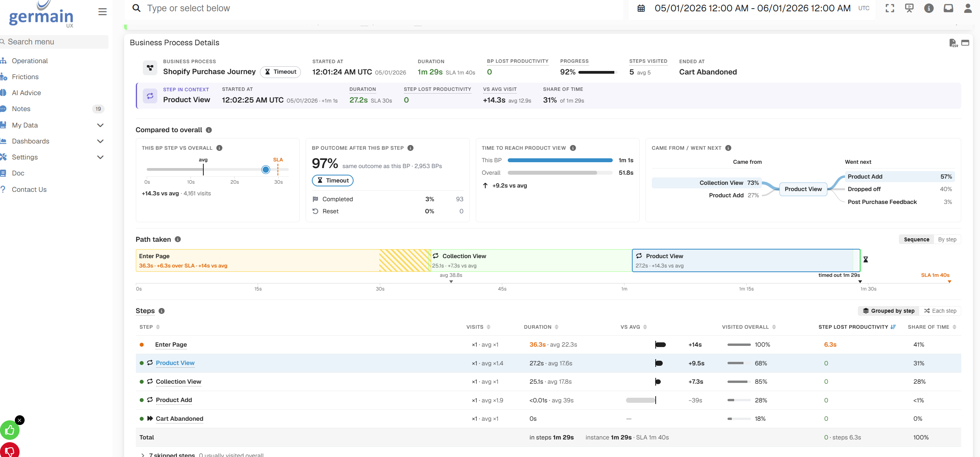This screenshot has height=457, width=980.
Task: Focus the Type or select below search field
Action: pos(375,8)
